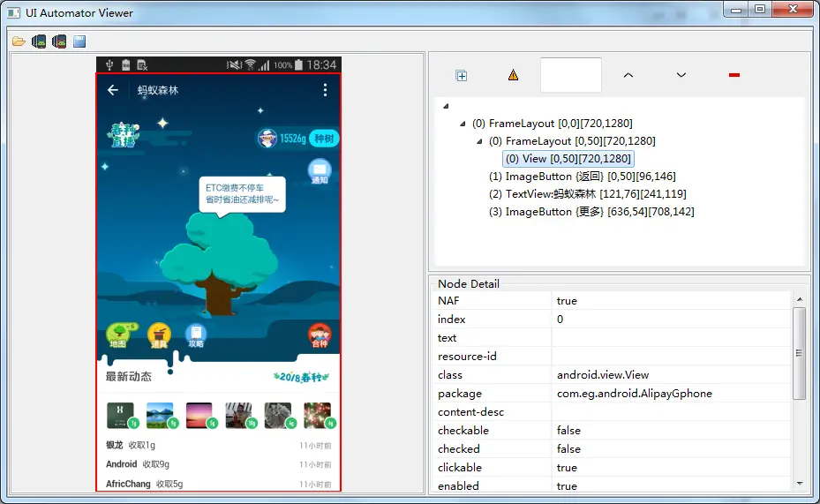Save with the floppy disk icon
Image resolution: width=820 pixels, height=504 pixels.
(x=79, y=41)
